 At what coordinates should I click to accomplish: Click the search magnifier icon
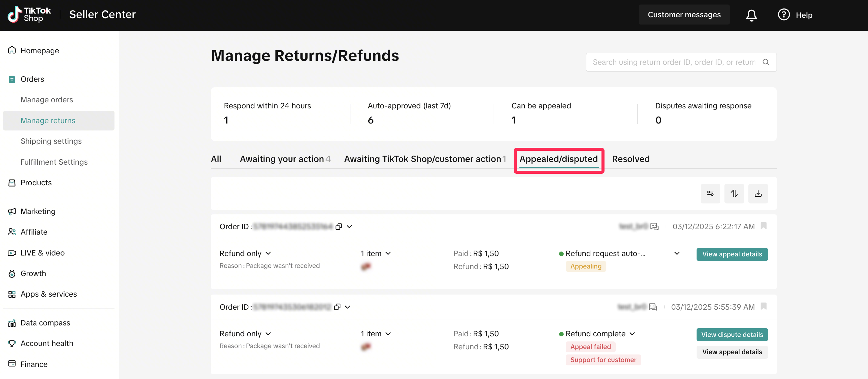tap(766, 62)
